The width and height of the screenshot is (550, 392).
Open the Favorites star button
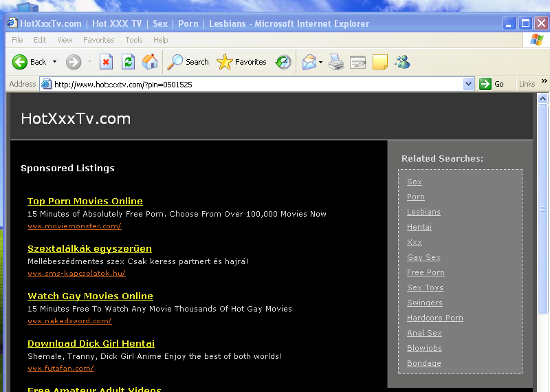point(241,62)
